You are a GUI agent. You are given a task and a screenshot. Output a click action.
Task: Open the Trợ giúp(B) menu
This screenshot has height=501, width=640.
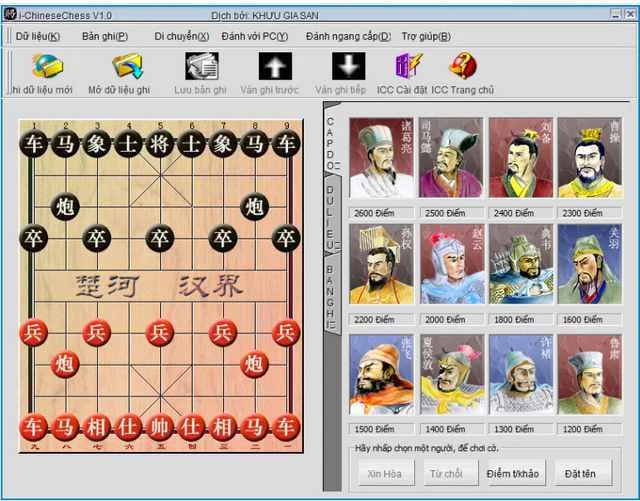point(426,36)
